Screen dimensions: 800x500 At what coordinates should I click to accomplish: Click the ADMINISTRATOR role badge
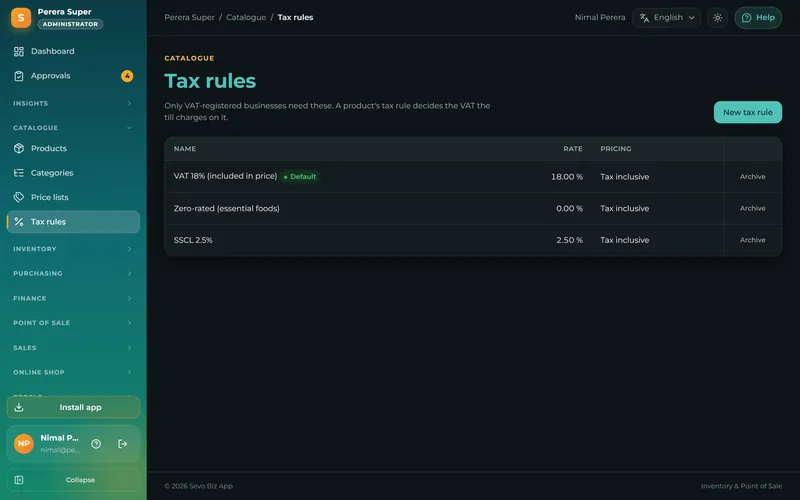[x=70, y=24]
